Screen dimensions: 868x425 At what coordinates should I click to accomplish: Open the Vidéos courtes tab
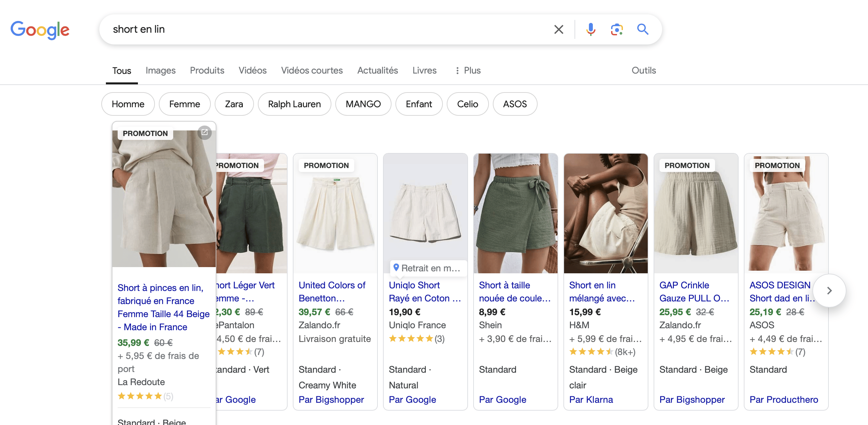312,70
